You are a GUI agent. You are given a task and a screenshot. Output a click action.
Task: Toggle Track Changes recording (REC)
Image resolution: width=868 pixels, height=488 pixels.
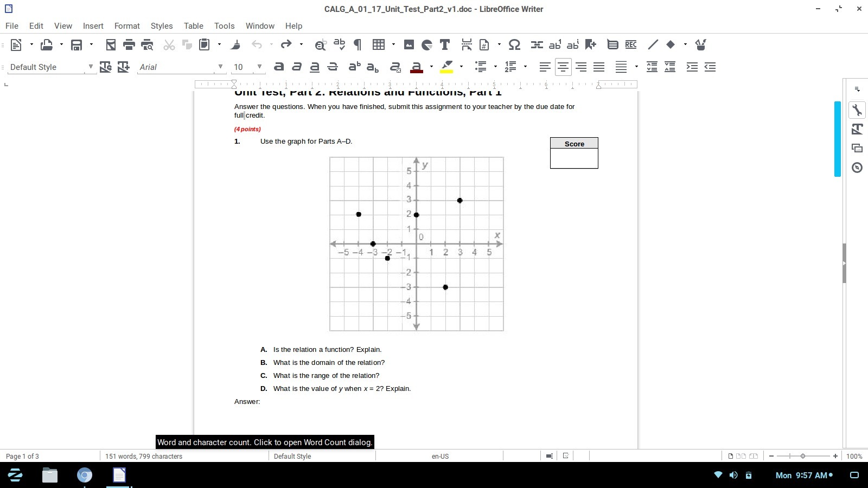[x=630, y=45]
